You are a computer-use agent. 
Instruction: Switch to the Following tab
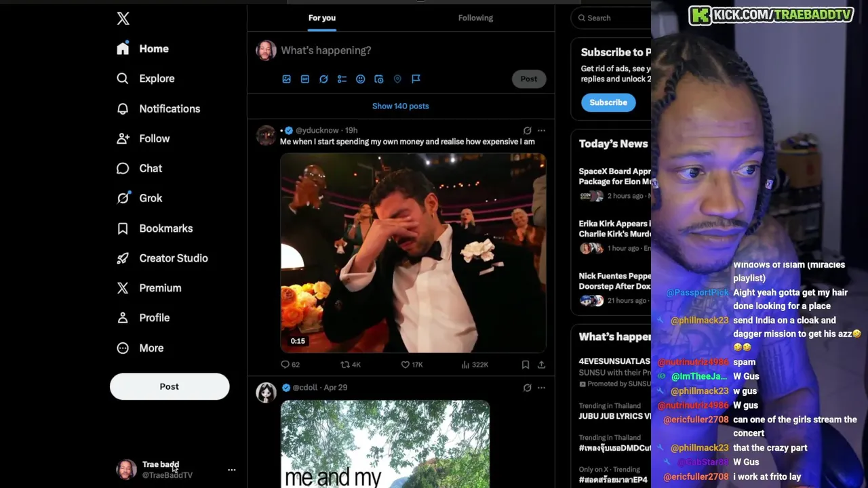475,18
